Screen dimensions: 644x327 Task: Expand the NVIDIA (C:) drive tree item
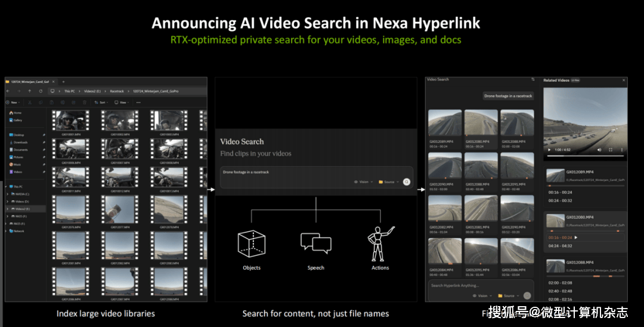[7, 194]
